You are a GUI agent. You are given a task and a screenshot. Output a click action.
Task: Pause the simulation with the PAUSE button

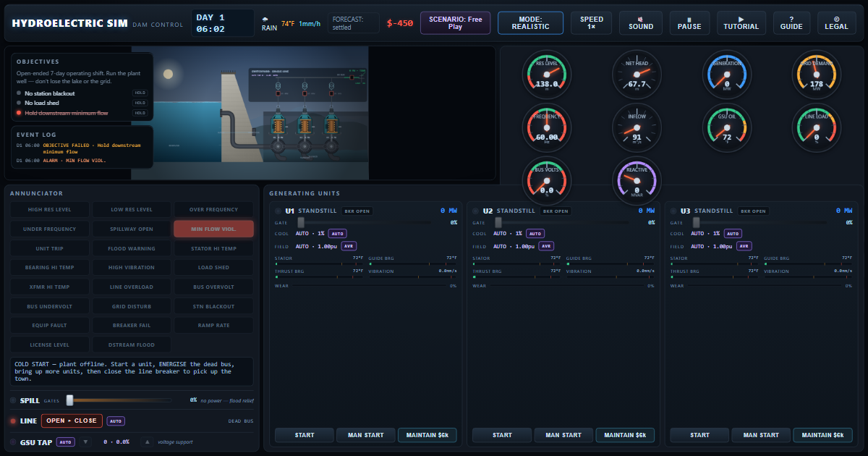coord(689,23)
